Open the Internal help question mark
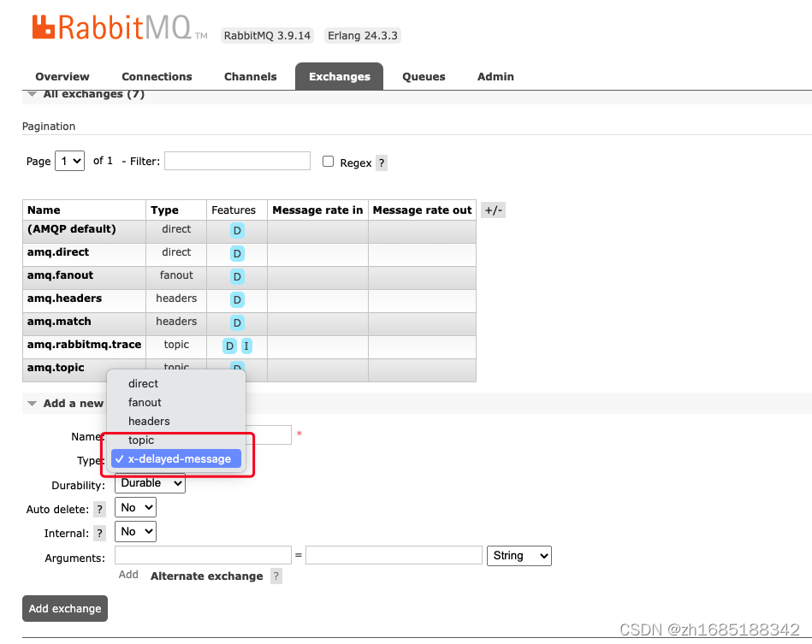This screenshot has height=644, width=812. [99, 533]
